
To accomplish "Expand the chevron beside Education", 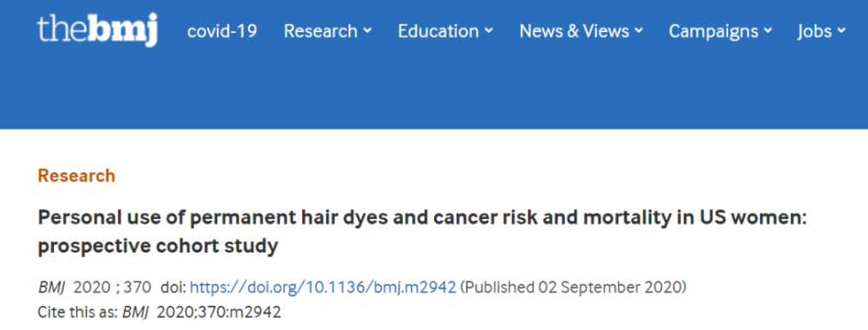I will 488,31.
